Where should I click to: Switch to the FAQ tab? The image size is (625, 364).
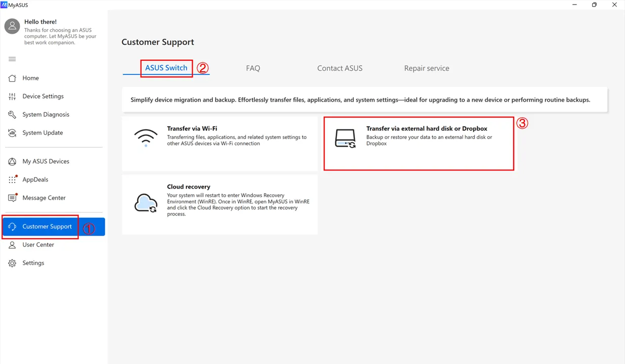point(253,68)
